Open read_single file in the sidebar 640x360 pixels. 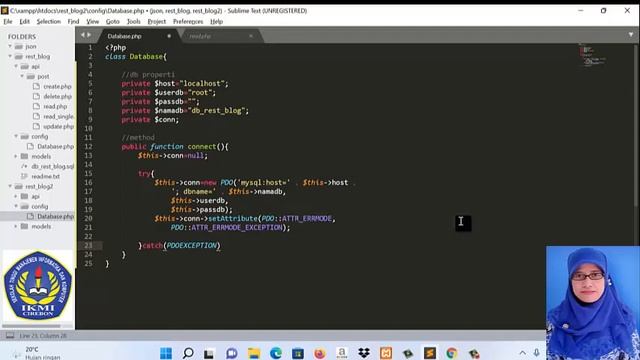(x=58, y=116)
